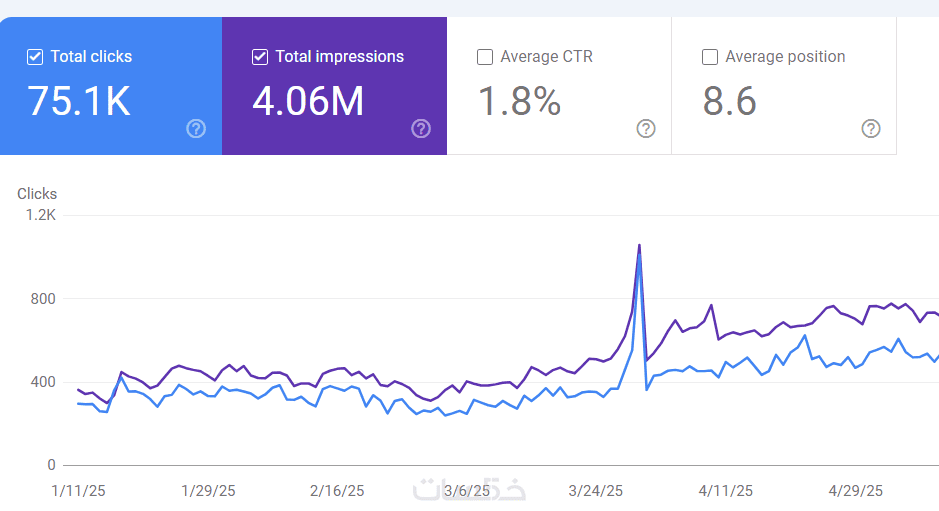
Task: Click the 4/11/25 date axis label
Action: pos(726,491)
